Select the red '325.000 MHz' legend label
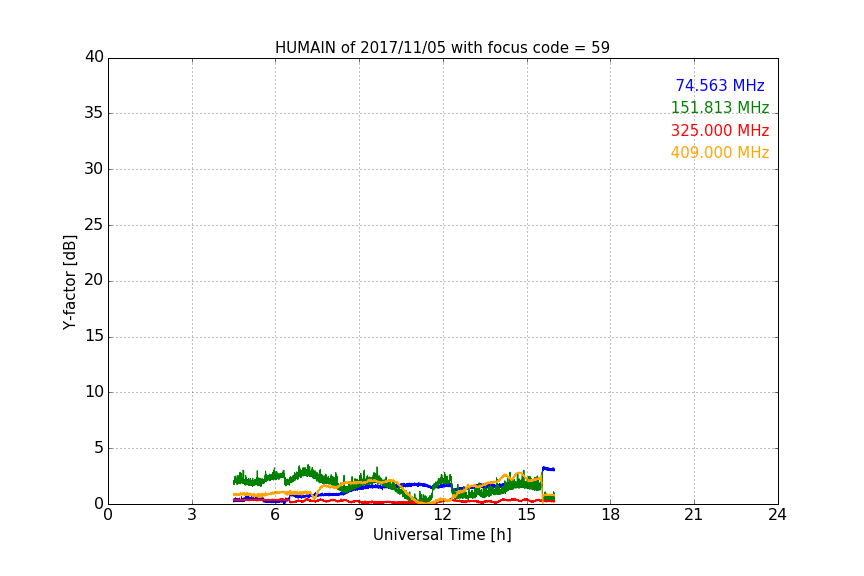864x576 pixels. [x=720, y=131]
